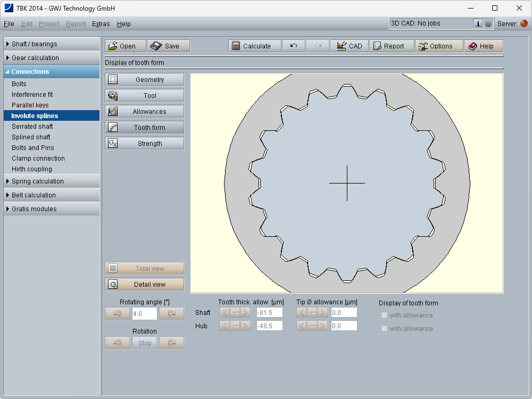Image resolution: width=532 pixels, height=399 pixels.
Task: Increase Shaft tooth thickness allowance
Action: coord(245,312)
